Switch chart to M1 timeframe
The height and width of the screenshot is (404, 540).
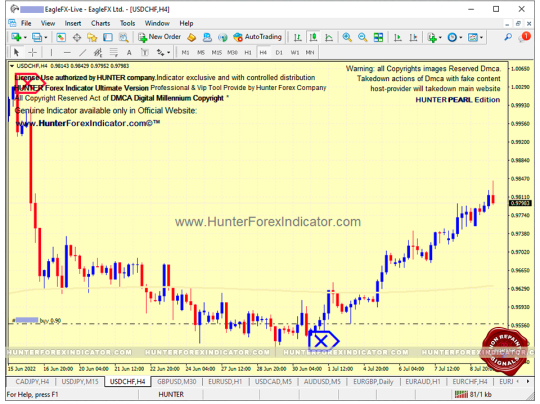[185, 52]
